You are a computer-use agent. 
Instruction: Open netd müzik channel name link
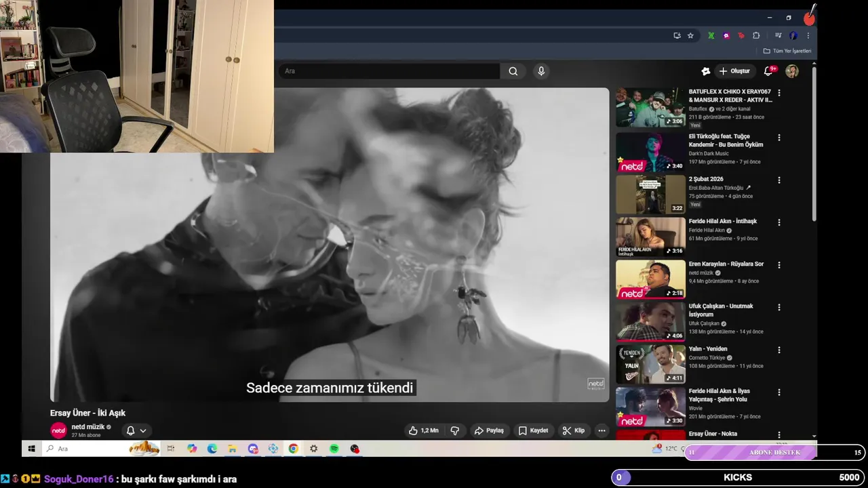(x=88, y=427)
